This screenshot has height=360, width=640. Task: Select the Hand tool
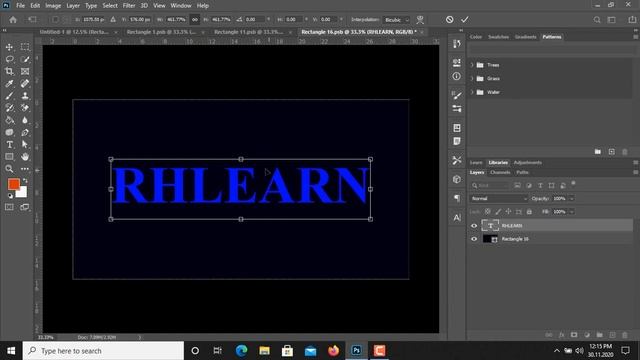click(x=25, y=157)
